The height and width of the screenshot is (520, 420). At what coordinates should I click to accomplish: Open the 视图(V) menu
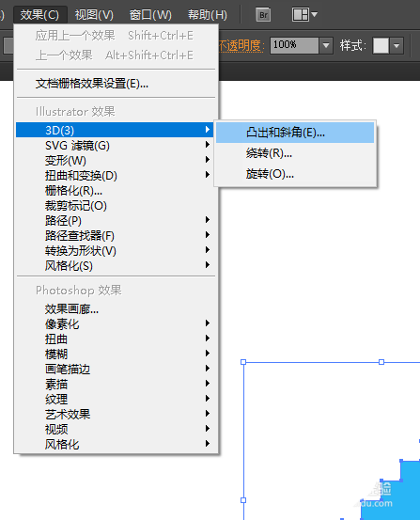click(x=94, y=15)
